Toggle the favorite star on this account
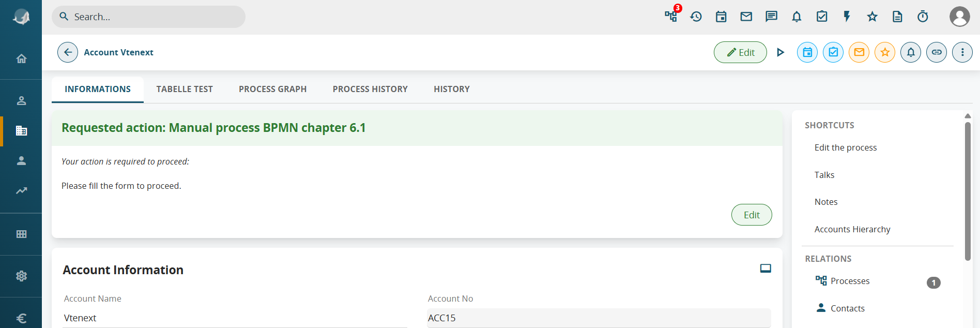The width and height of the screenshot is (980, 328). tap(885, 52)
